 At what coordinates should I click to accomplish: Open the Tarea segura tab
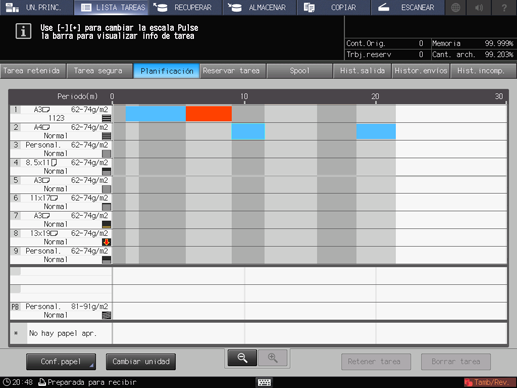(x=99, y=71)
